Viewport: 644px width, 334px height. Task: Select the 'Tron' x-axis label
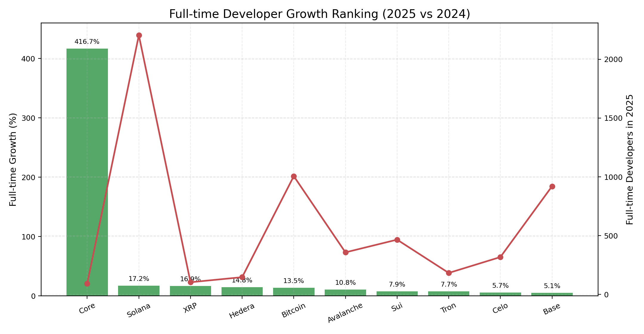tap(448, 308)
